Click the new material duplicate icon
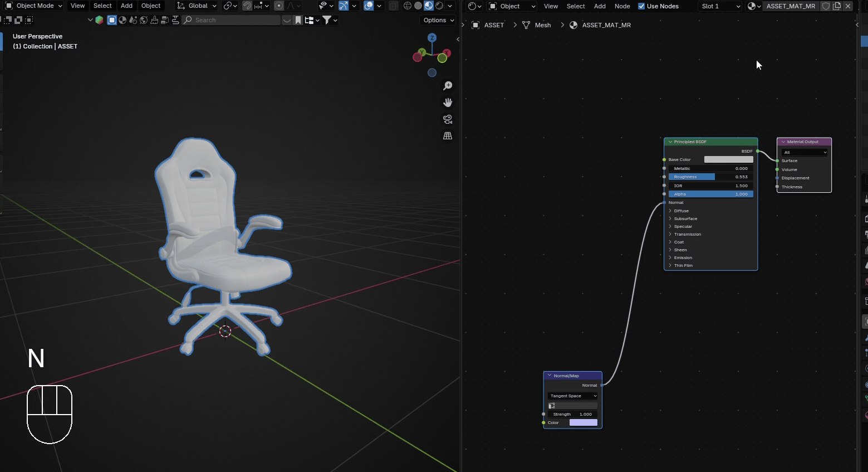This screenshot has height=472, width=868. [837, 6]
